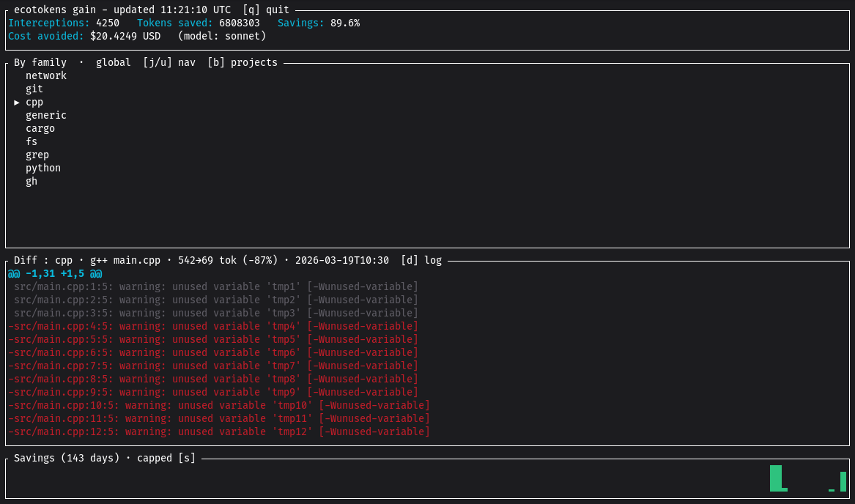This screenshot has width=855, height=504.
Task: Select the generic family row
Action: coord(46,115)
